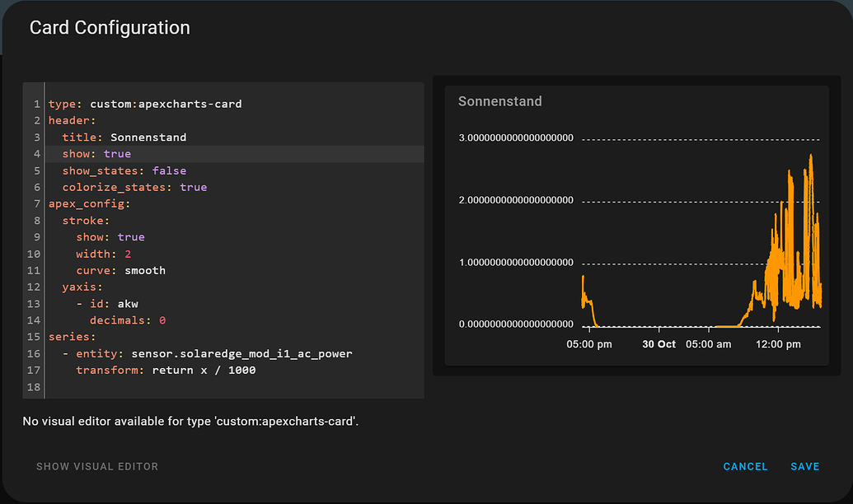853x504 pixels.
Task: Click the CANCEL button
Action: point(745,466)
